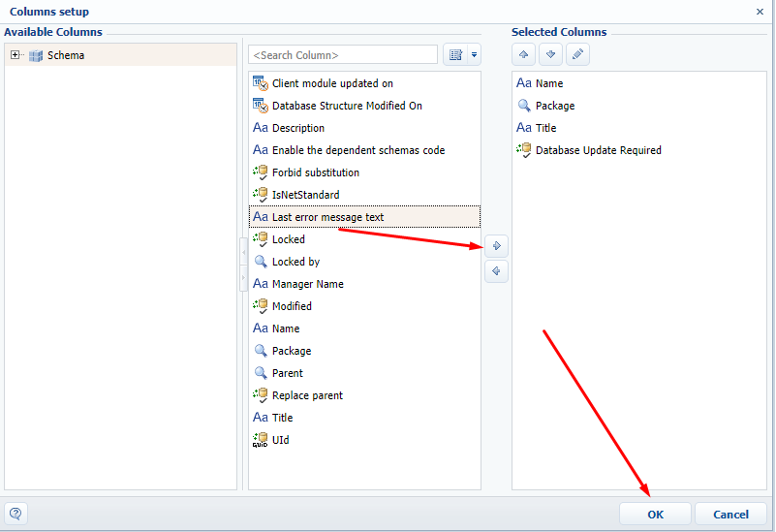Open the help question mark icon
Screen dimensions: 776x532
16,514
